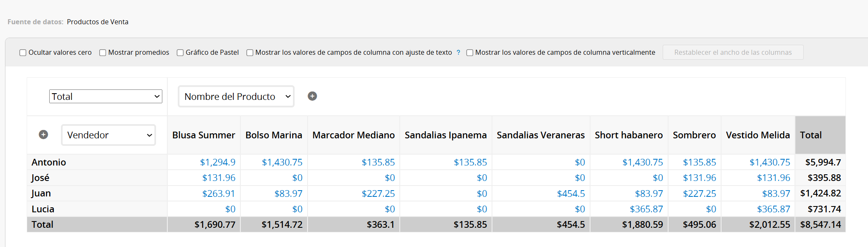This screenshot has height=247, width=868.
Task: Click the plus icon to add column field
Action: tap(312, 96)
